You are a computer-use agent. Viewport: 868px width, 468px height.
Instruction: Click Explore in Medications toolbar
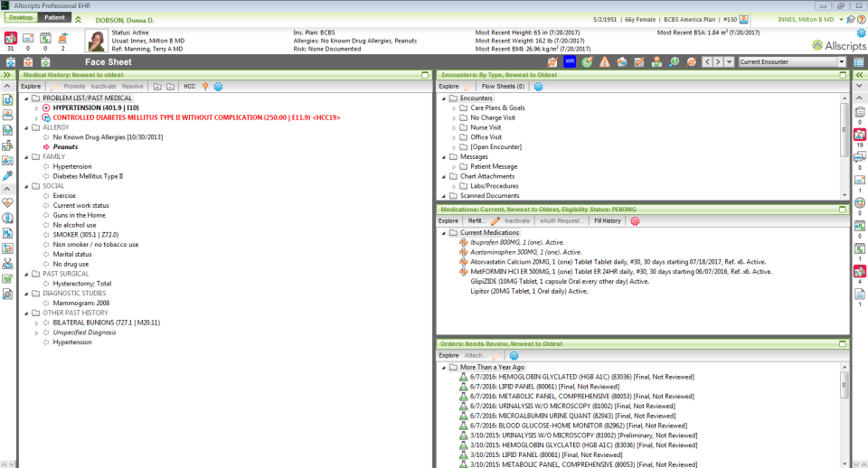[x=448, y=220]
